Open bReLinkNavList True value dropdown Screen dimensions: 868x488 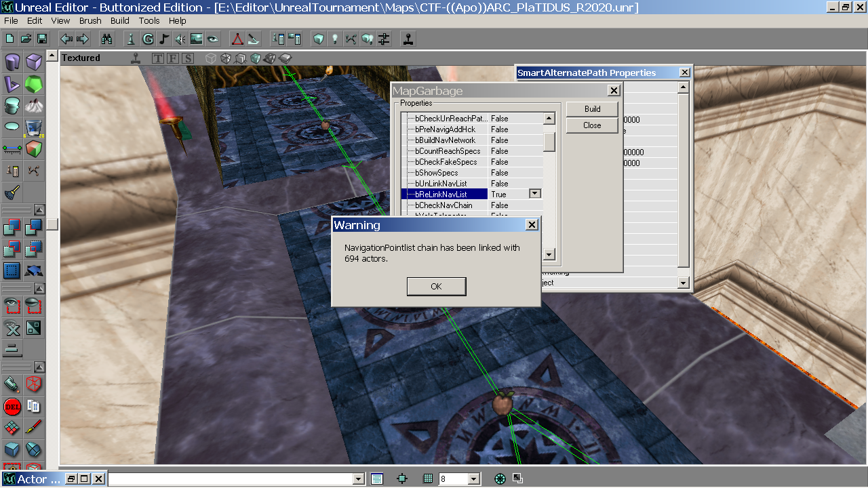(535, 194)
